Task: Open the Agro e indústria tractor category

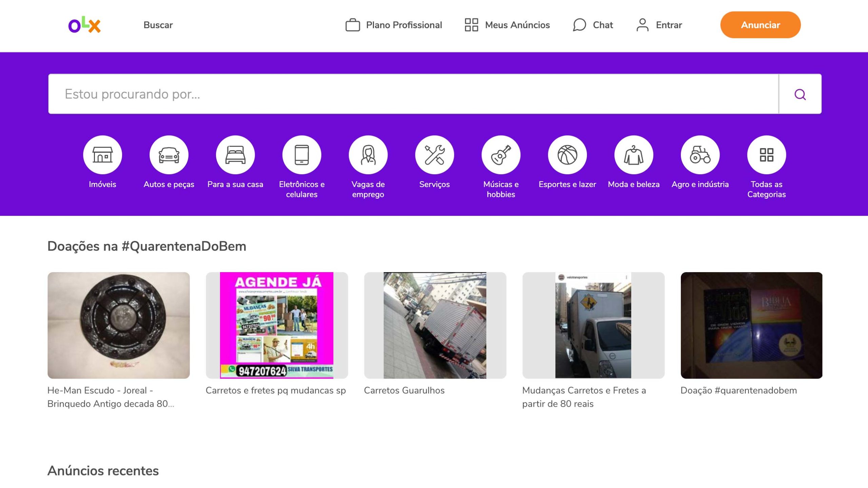Action: click(701, 154)
